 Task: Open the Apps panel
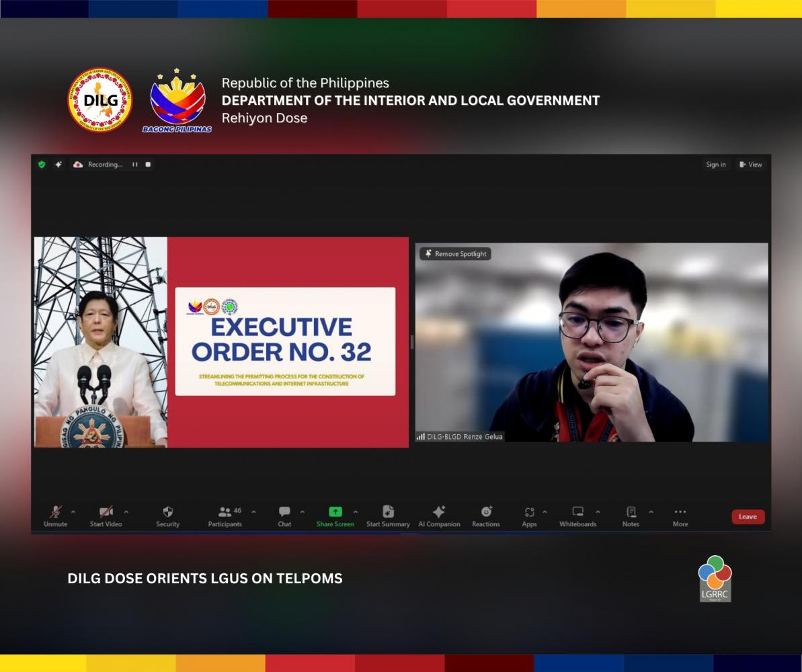[x=529, y=516]
